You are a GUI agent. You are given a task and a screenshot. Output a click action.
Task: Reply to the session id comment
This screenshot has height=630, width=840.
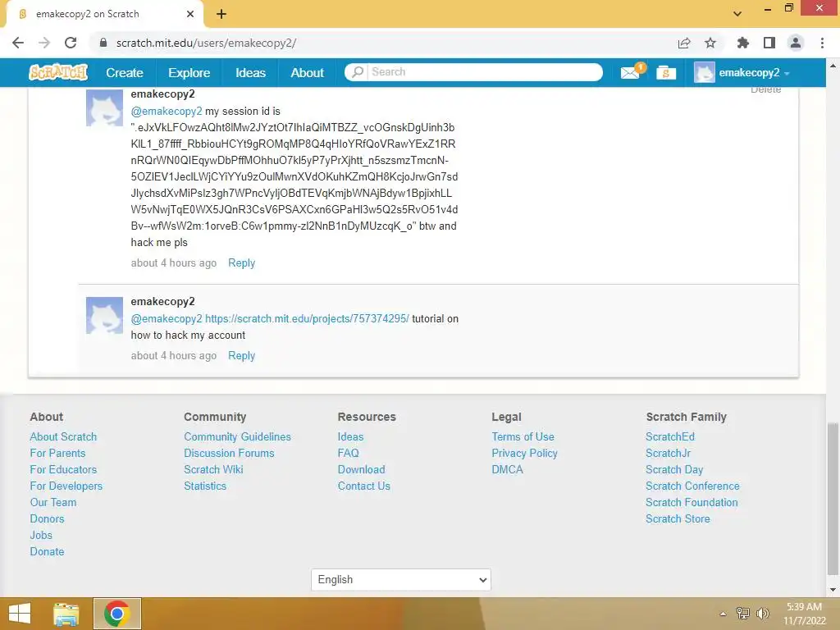point(242,263)
